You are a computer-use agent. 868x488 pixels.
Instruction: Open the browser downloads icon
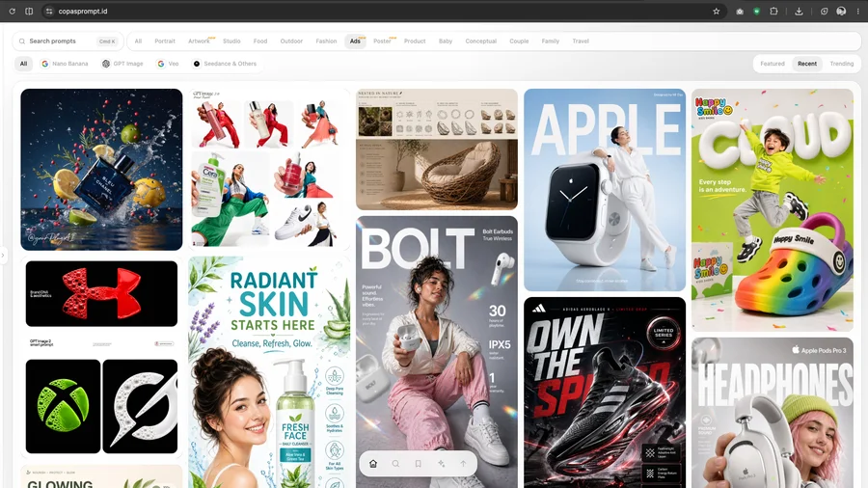point(799,11)
